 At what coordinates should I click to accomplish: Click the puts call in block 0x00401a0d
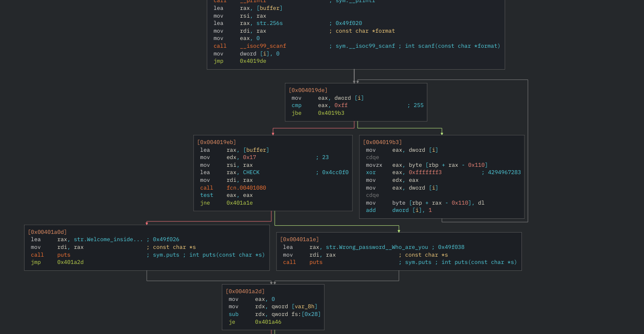click(63, 254)
